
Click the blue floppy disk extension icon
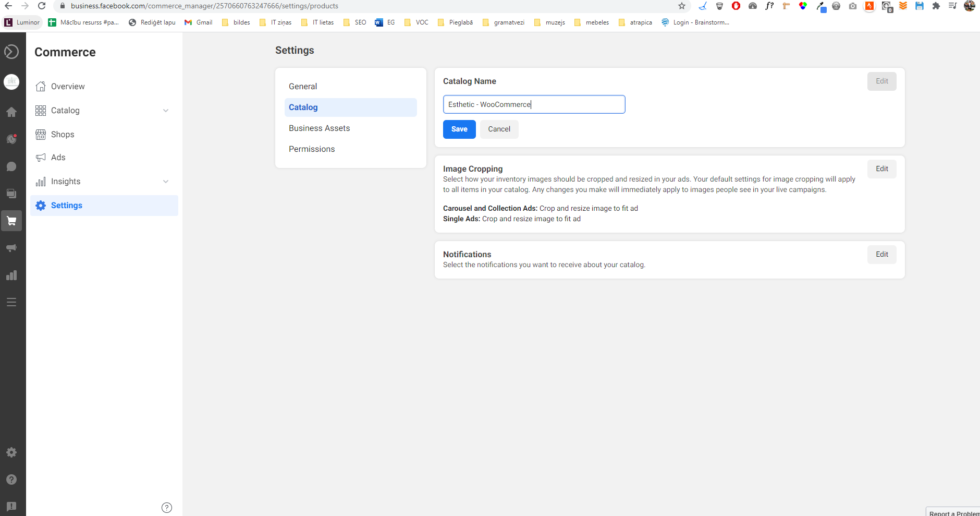coord(920,6)
